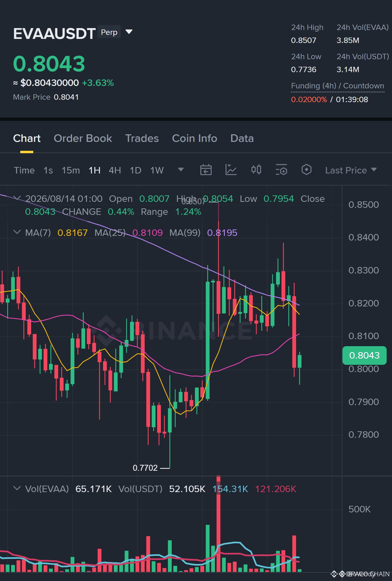Expand the EVAAUSDT pair selector arrow

click(129, 32)
